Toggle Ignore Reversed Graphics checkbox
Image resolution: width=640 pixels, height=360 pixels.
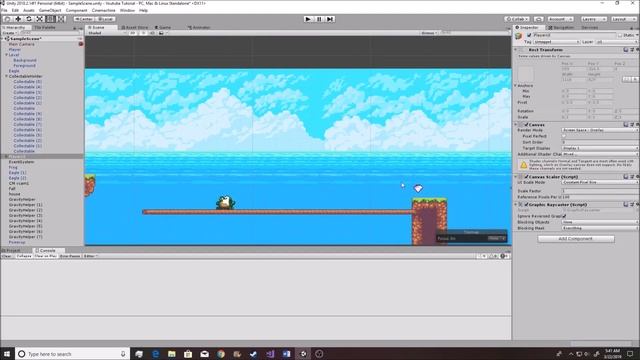pos(564,216)
